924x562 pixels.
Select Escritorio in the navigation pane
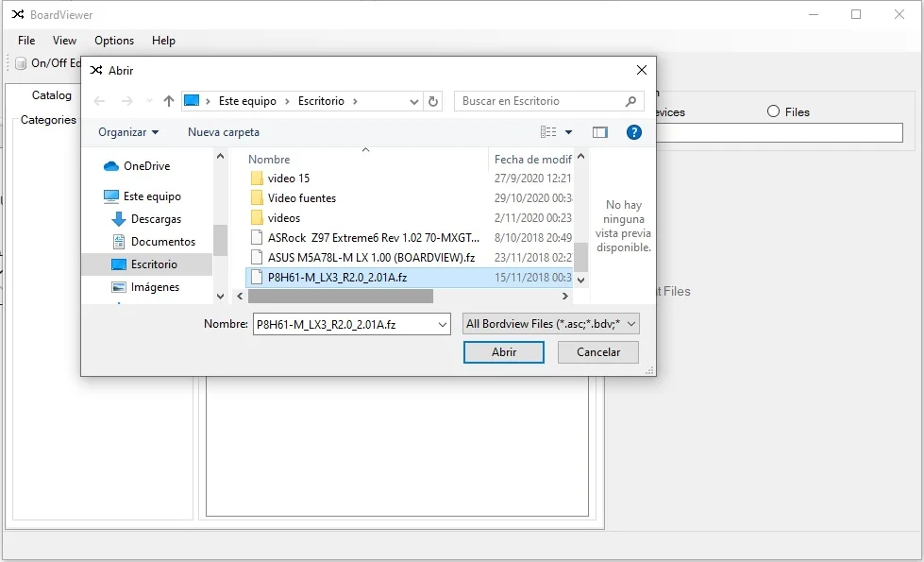[x=146, y=264]
